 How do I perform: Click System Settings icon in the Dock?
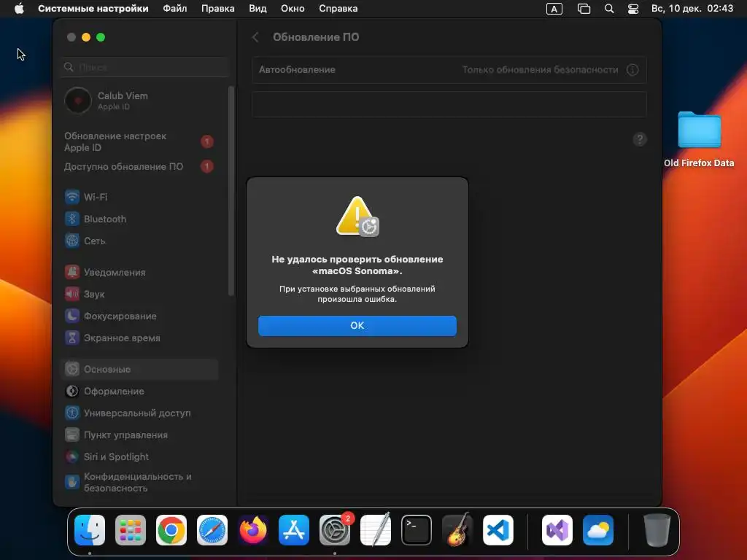pos(335,530)
